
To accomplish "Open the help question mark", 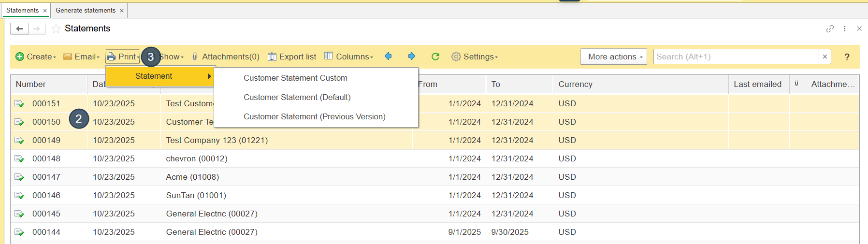I will [847, 57].
